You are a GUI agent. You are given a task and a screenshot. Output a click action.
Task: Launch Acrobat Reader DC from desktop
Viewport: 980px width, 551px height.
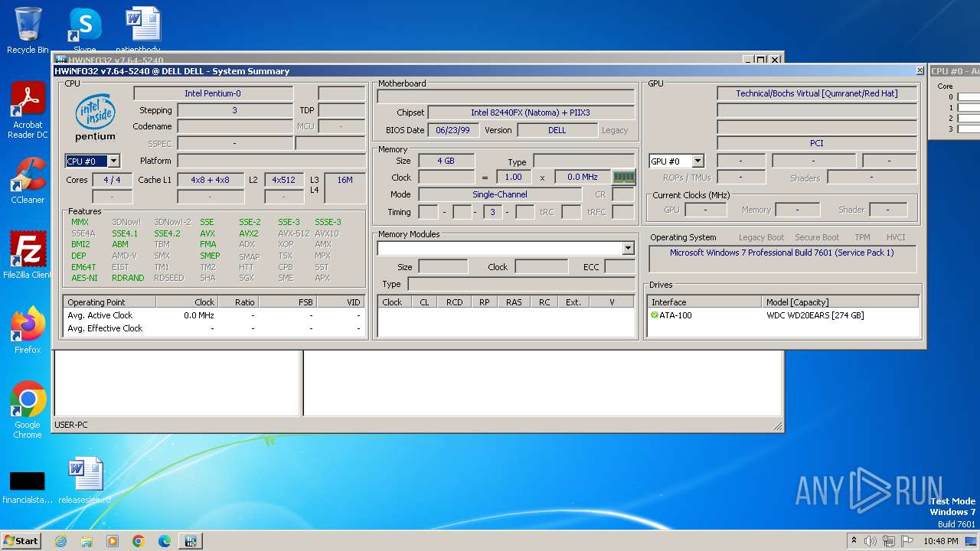[28, 110]
